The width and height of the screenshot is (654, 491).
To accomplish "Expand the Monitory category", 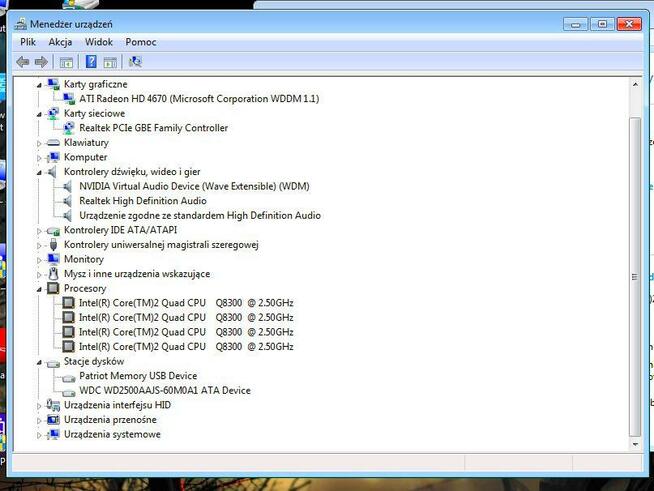I will (x=39, y=260).
